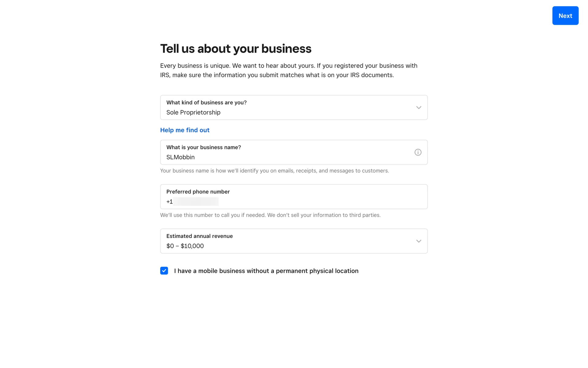Viewport: 588px width, 368px height.
Task: Click the +1 country code prefix
Action: (x=169, y=201)
